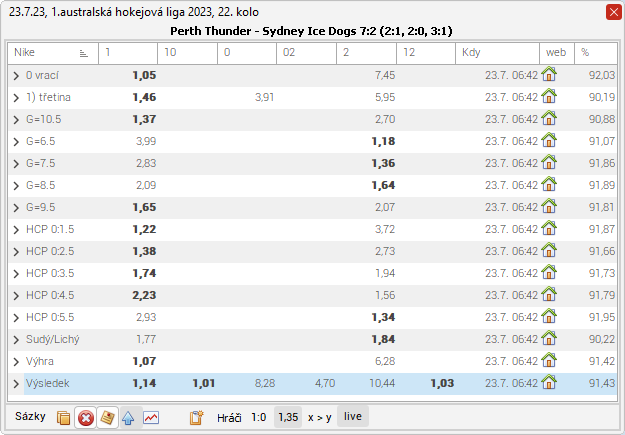Select odds 2,07 in G=9.5 row
This screenshot has width=625, height=435.
[385, 207]
